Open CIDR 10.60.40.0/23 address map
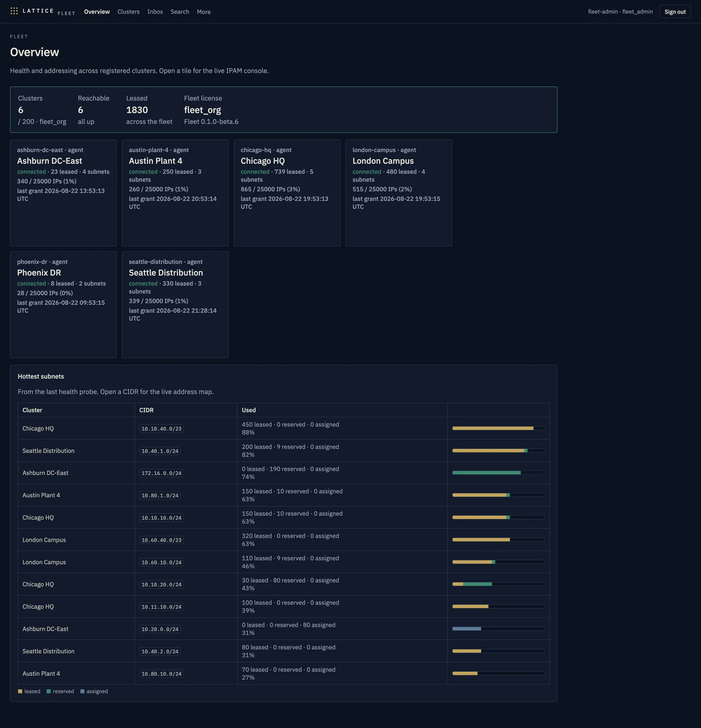This screenshot has height=728, width=701. tap(161, 540)
